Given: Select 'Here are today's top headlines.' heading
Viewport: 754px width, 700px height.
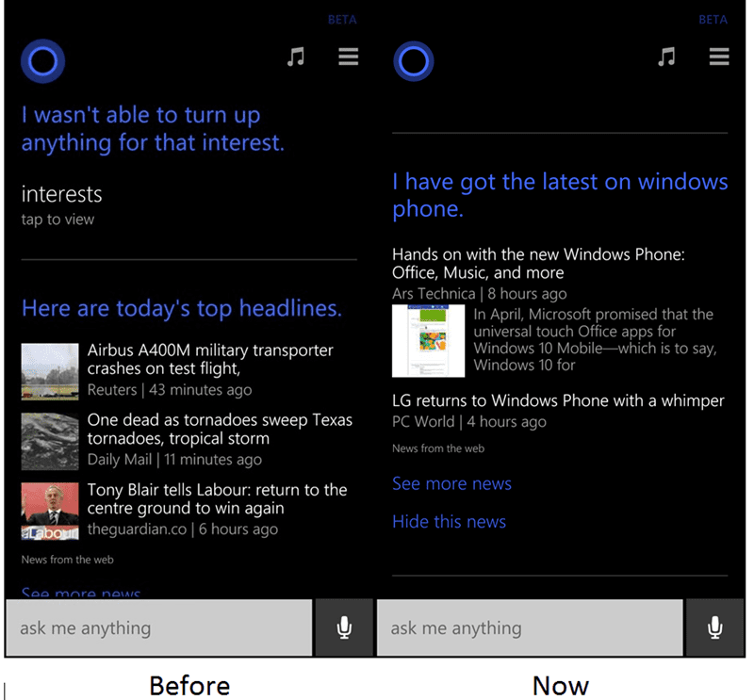Looking at the screenshot, I should (x=182, y=308).
